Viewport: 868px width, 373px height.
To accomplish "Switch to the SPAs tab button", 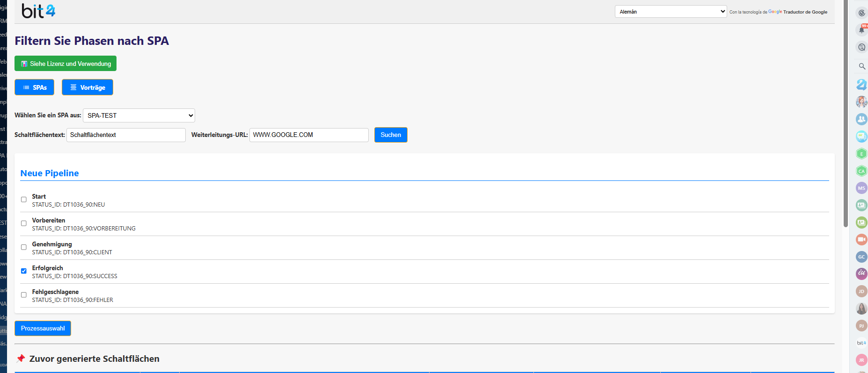I will point(34,87).
